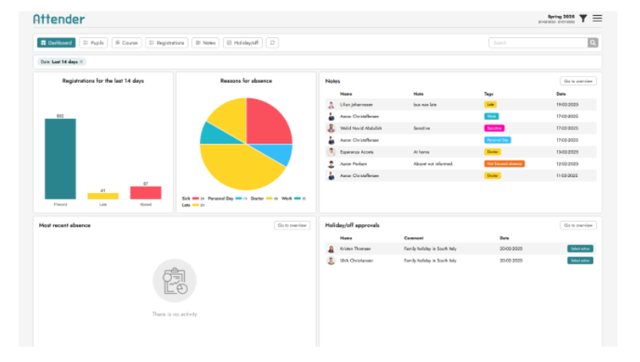Image resolution: width=640 pixels, height=362 pixels.
Task: Click the name Esperanza Acosta
Action: (357, 152)
